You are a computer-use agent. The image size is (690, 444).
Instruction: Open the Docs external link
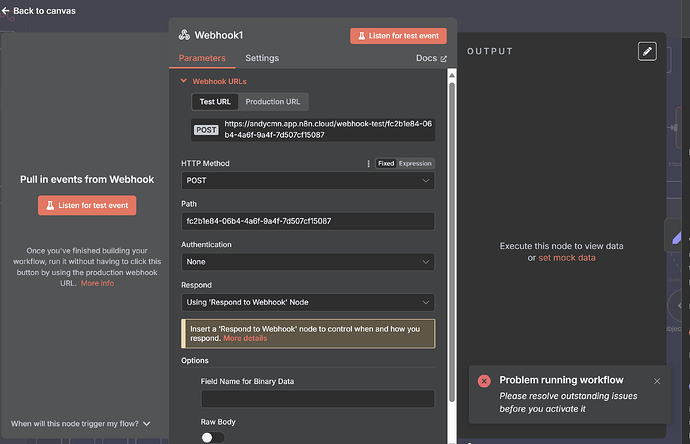pos(431,58)
